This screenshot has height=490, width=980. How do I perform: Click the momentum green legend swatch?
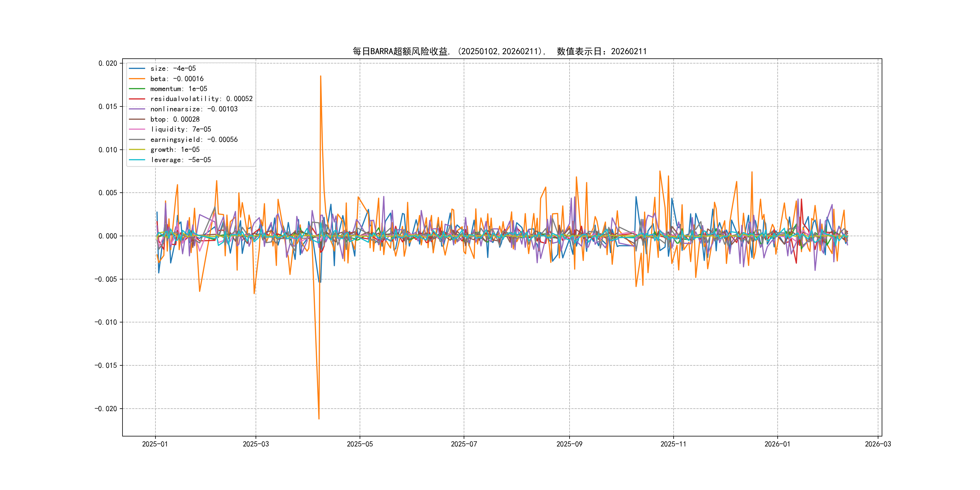(x=137, y=89)
